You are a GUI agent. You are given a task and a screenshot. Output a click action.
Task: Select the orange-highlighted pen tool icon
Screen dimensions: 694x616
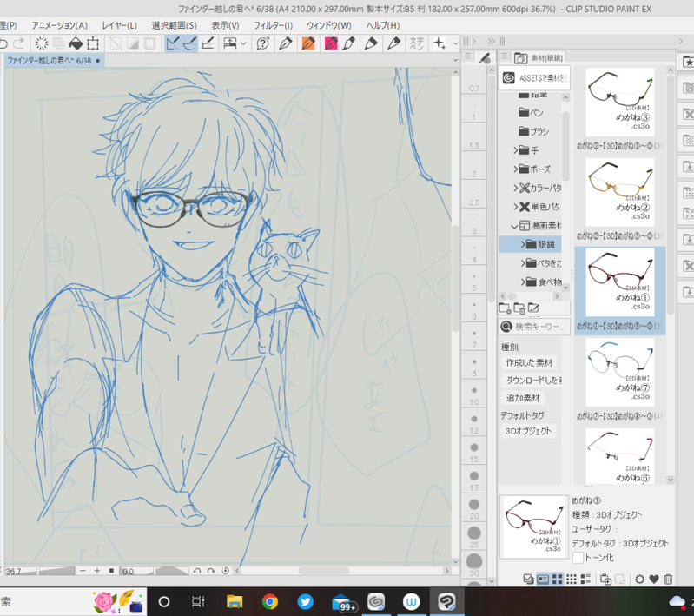308,43
